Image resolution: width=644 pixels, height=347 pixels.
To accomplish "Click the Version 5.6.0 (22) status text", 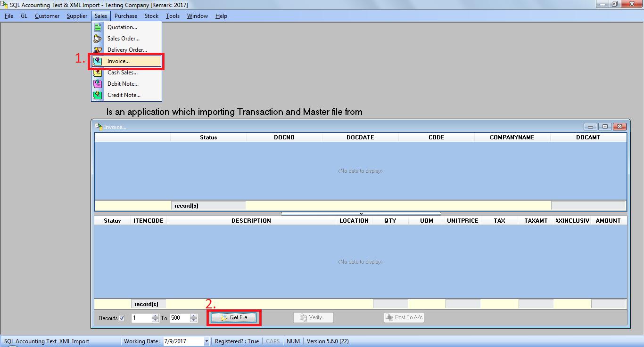I will click(328, 341).
